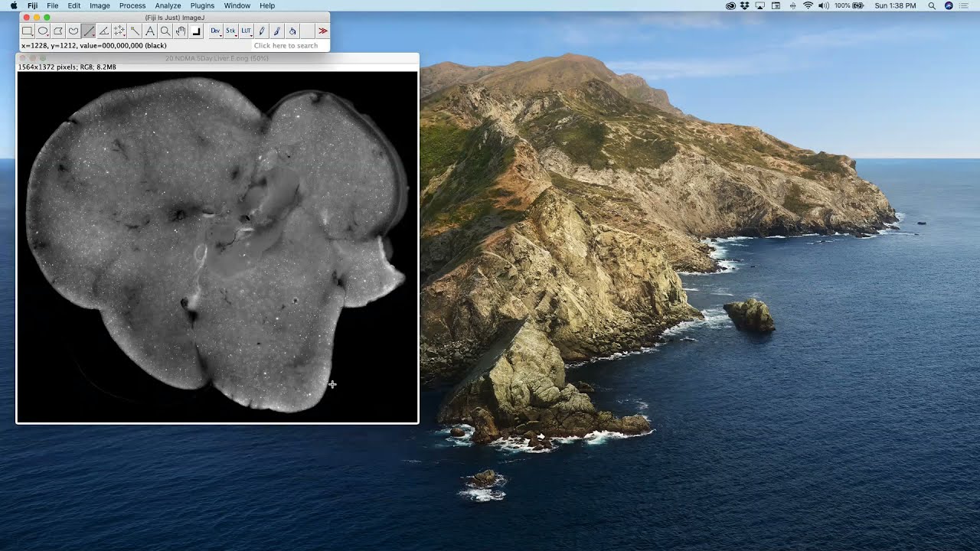Select the Flood Fill bucket tool
This screenshot has height=551, width=980.
point(292,31)
